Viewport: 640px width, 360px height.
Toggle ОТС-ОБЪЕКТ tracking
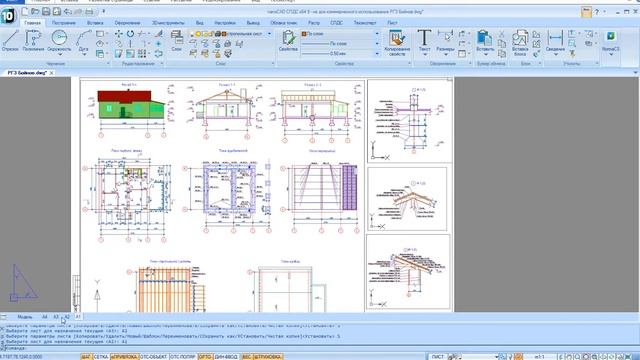coord(154,357)
